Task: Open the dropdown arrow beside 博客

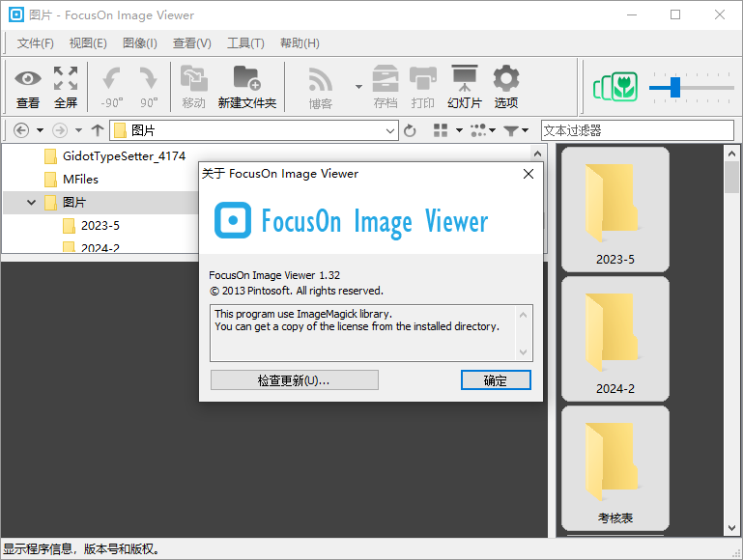Action: pyautogui.click(x=358, y=87)
